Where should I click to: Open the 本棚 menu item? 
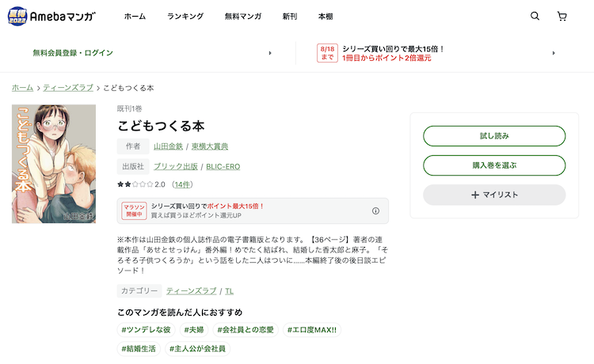pyautogui.click(x=326, y=17)
